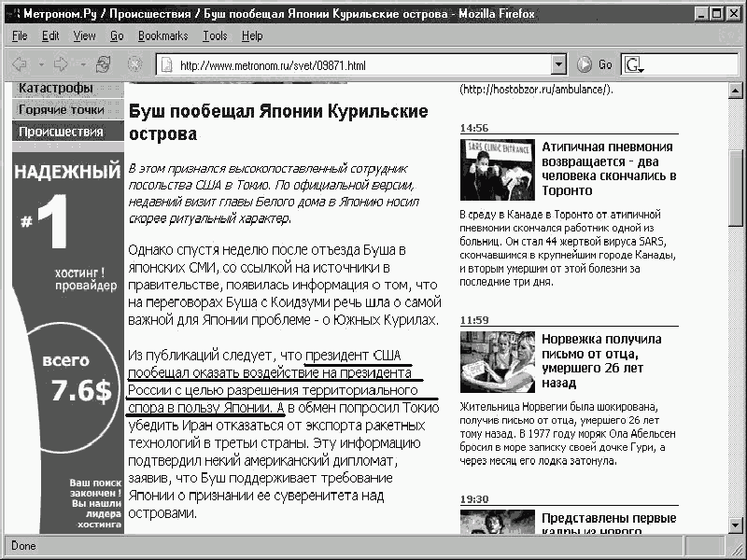Viewport: 747px width, 560px height.
Task: Click the Go button icon
Action: [585, 64]
